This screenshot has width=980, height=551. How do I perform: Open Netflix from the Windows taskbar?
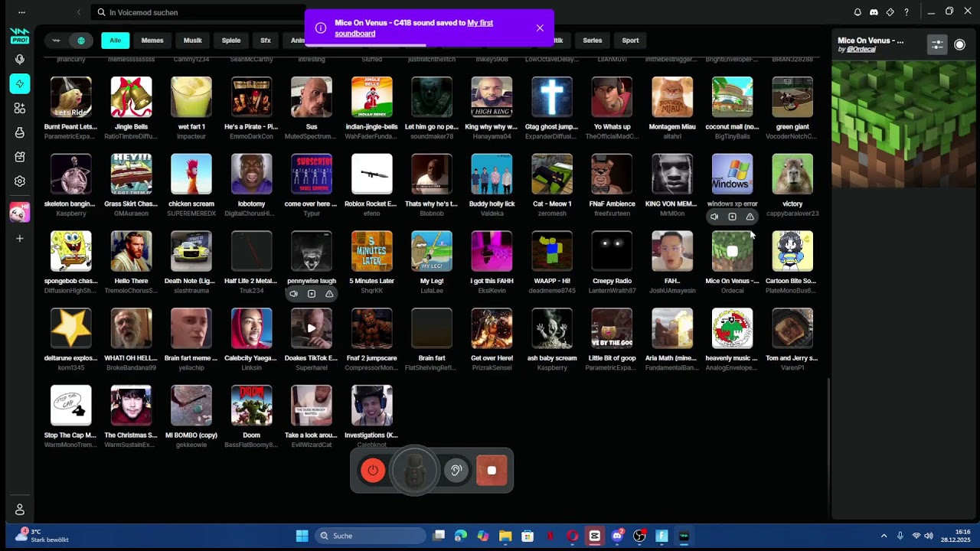550,536
